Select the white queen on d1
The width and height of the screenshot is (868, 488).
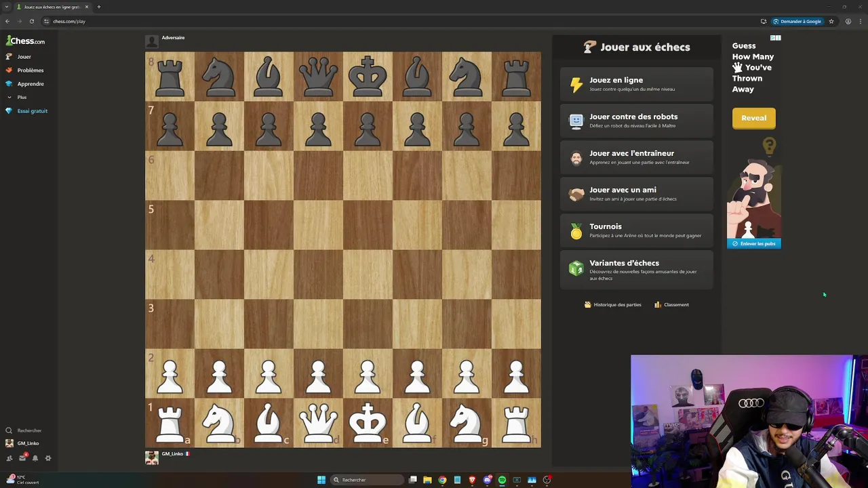[318, 423]
